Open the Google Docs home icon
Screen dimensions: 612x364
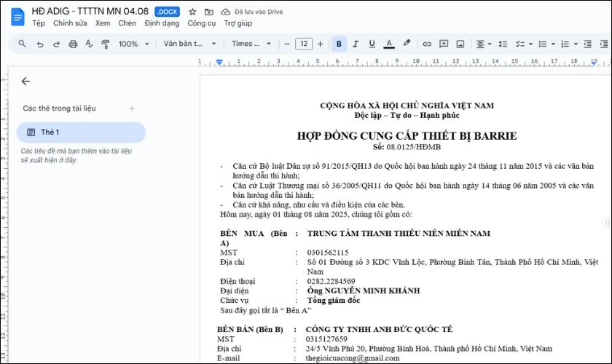pos(17,17)
